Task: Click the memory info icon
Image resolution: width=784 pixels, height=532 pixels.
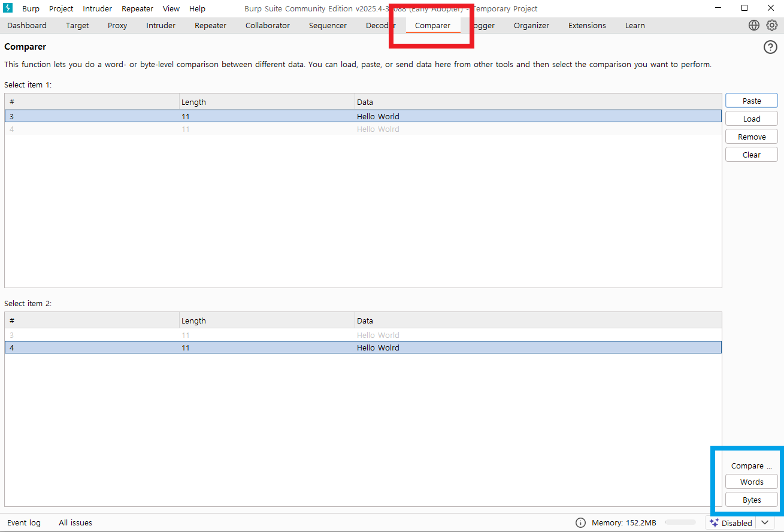Action: tap(580, 522)
